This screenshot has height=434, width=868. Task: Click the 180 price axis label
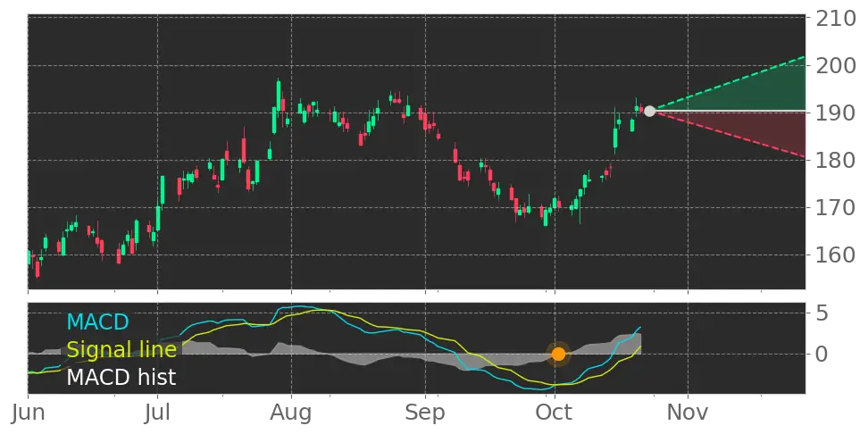836,161
